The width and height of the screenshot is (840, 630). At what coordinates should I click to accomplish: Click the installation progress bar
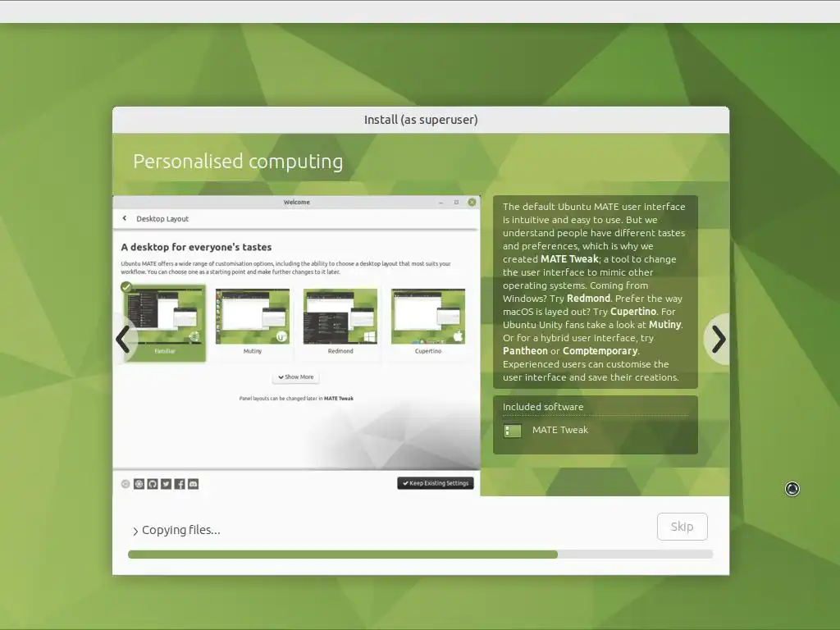(x=420, y=555)
